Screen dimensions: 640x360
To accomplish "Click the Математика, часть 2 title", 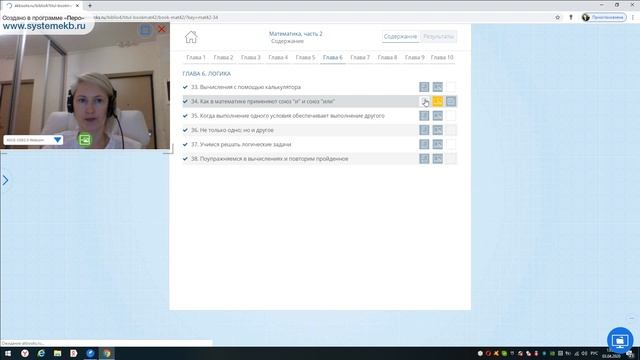I will click(x=296, y=33).
